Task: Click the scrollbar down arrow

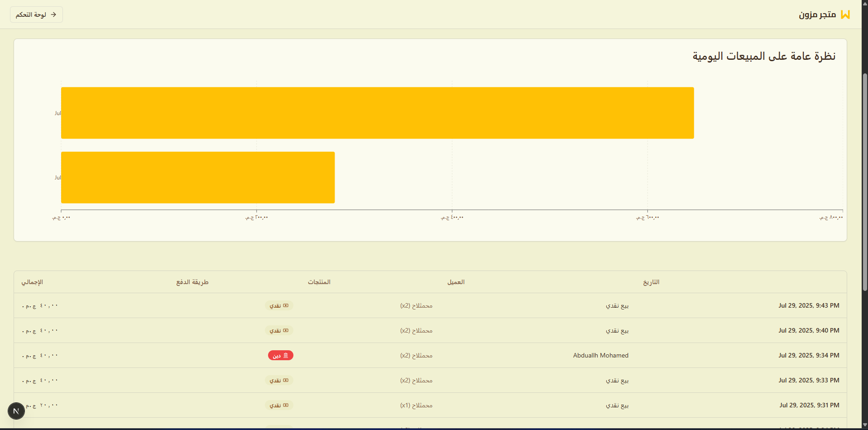Action: pos(864,425)
